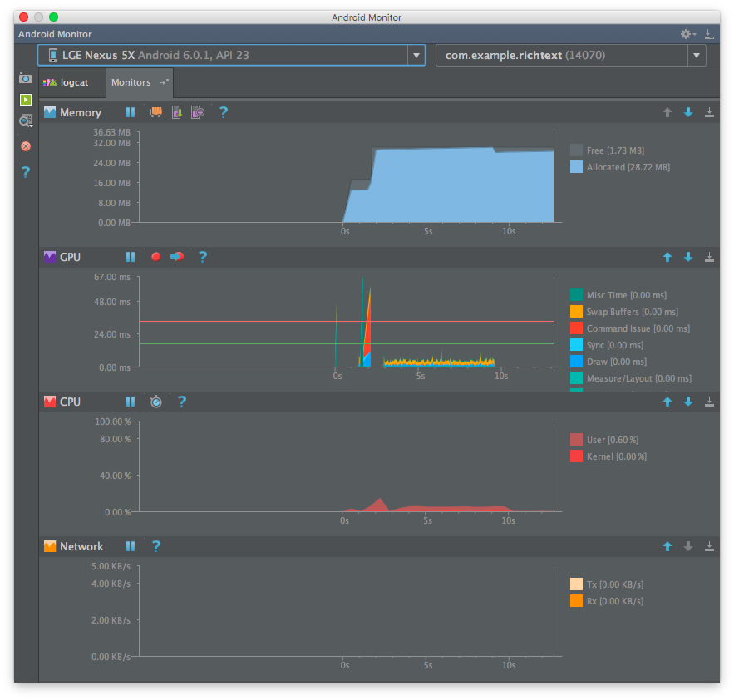734x700 pixels.
Task: Hide the Network monitor panel
Action: pos(709,546)
